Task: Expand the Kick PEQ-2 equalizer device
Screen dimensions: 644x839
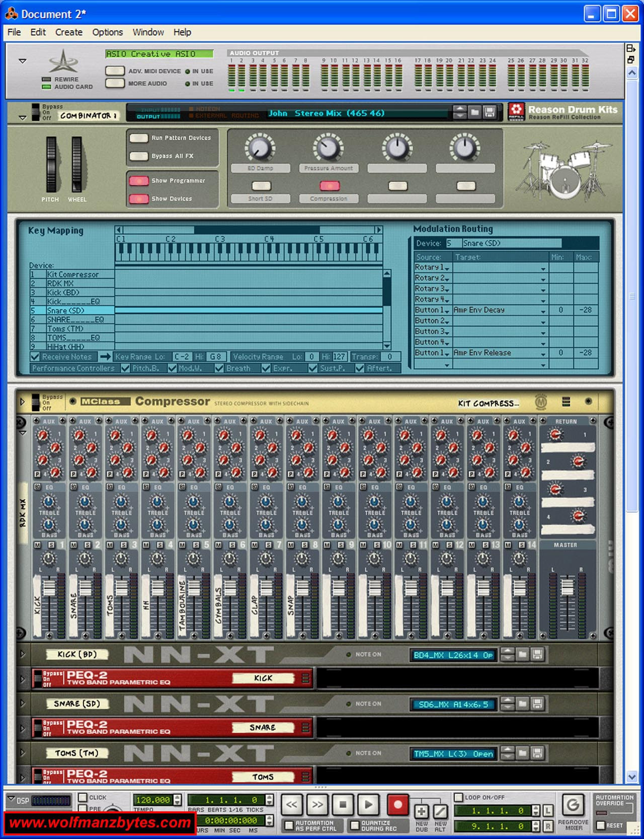Action: point(22,678)
